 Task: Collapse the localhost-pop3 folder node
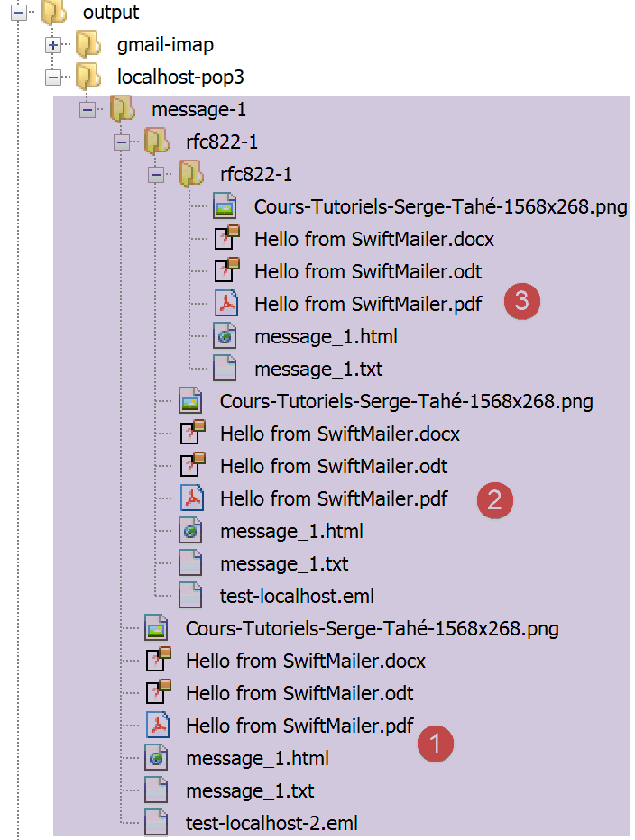pos(53,78)
